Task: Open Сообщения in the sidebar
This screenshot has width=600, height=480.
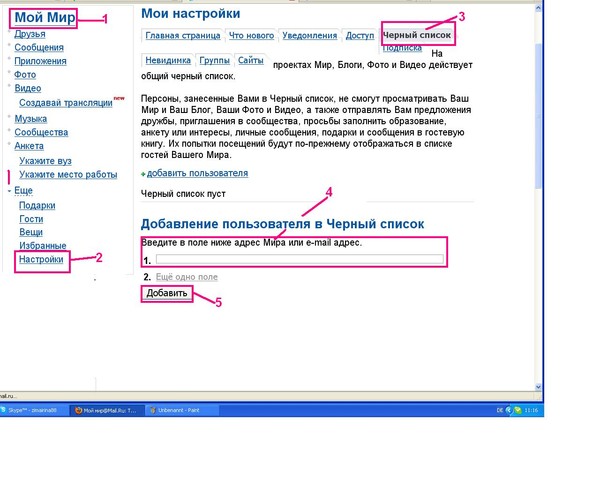Action: (x=39, y=47)
